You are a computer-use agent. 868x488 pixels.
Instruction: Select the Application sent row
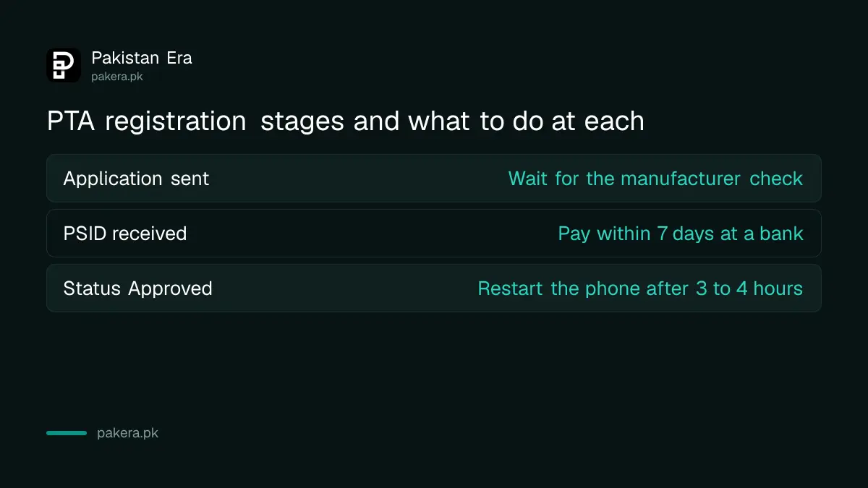coord(434,178)
